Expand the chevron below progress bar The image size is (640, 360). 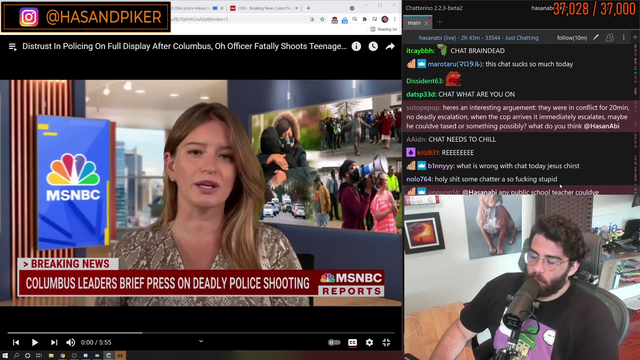pos(201,341)
